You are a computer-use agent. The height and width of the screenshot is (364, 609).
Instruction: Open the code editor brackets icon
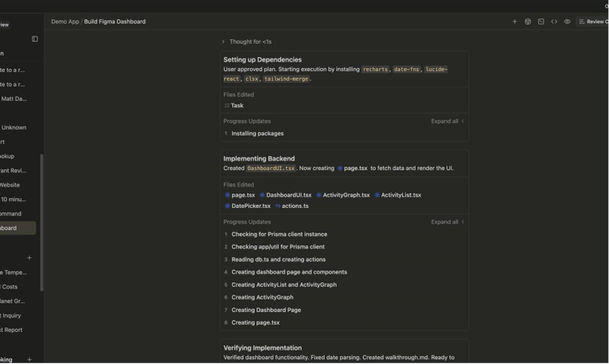pos(554,22)
